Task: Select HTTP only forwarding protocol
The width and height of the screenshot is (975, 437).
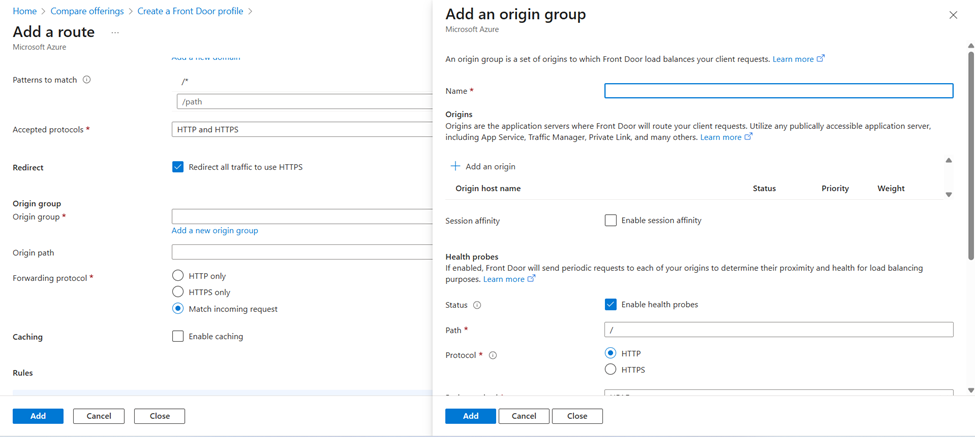Action: tap(178, 275)
